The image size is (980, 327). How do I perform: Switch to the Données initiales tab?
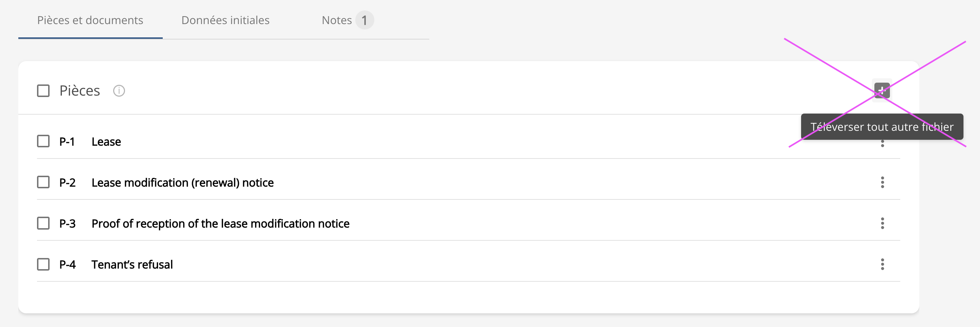(x=225, y=20)
